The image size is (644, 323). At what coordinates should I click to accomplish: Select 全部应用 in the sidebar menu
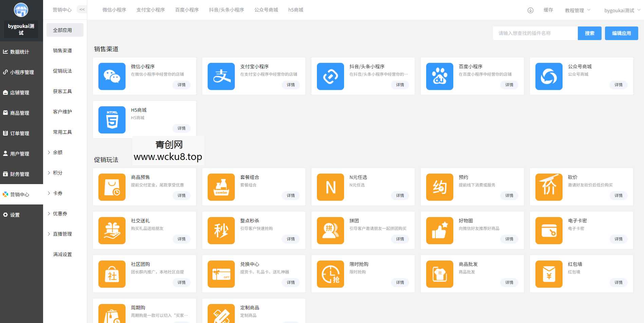tap(62, 30)
